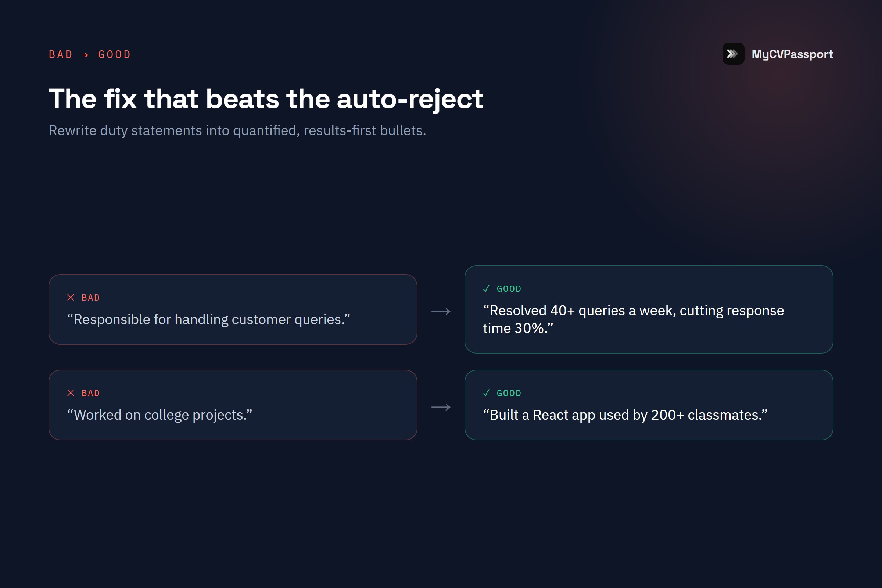Select the 'Worked on college projects' quote
The height and width of the screenshot is (588, 882).
pyautogui.click(x=160, y=415)
